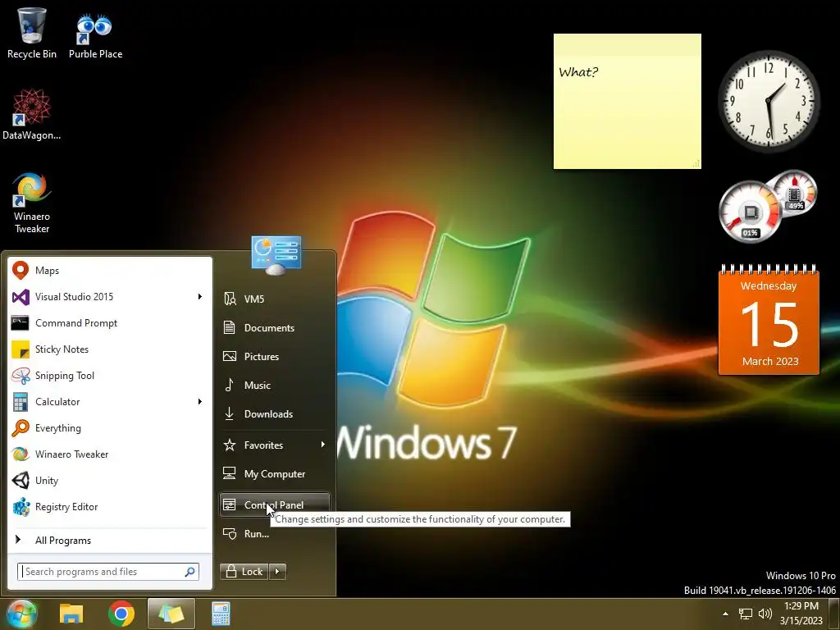The width and height of the screenshot is (840, 630).
Task: Click the search magnifier icon in Start menu
Action: point(189,572)
